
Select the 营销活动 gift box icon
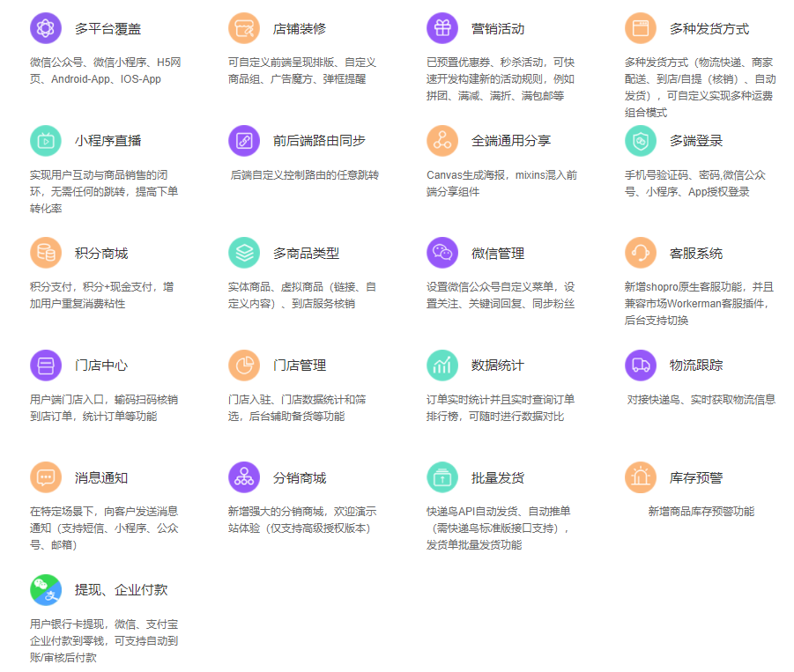tap(442, 28)
